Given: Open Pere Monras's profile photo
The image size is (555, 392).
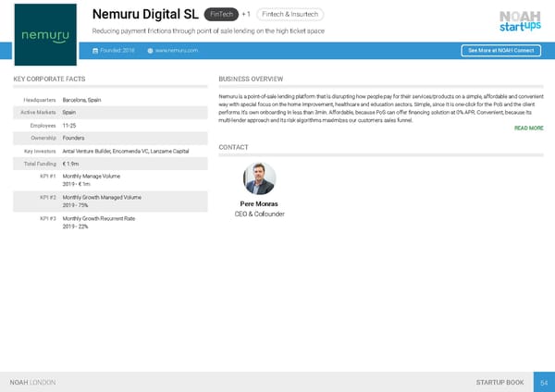Looking at the screenshot, I should point(259,179).
